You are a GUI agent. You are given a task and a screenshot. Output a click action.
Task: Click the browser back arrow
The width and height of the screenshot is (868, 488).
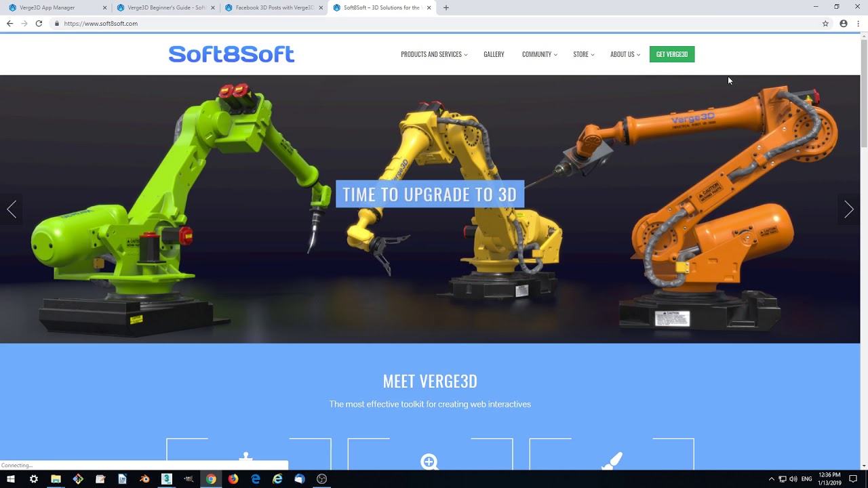pyautogui.click(x=9, y=23)
